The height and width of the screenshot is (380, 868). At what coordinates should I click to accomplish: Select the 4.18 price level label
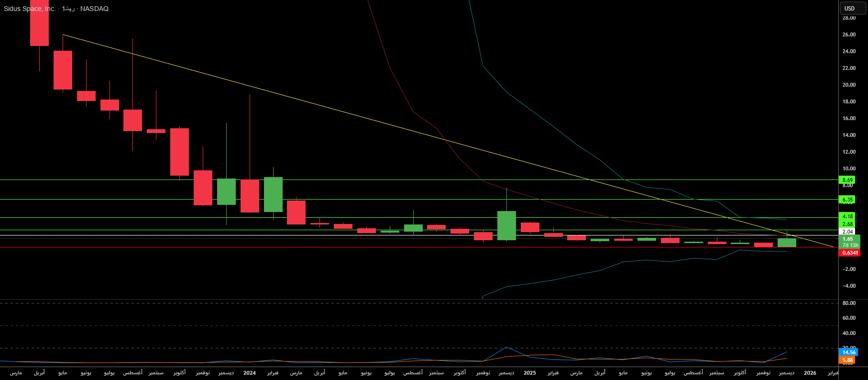(847, 216)
